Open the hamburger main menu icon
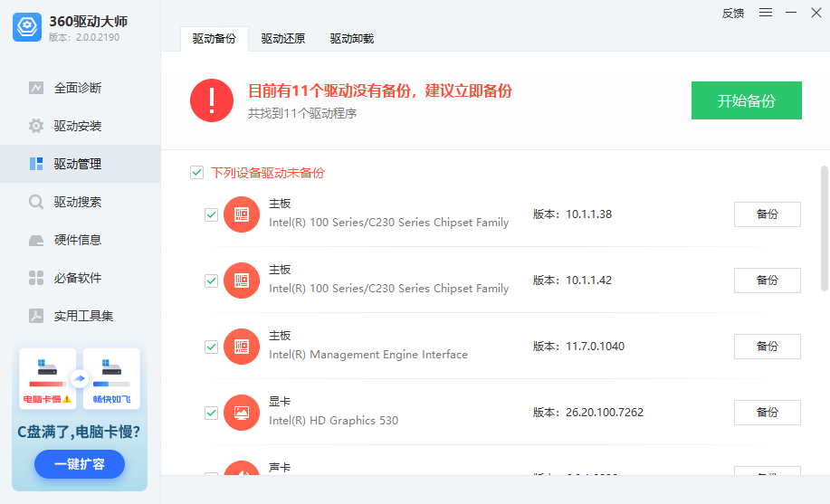 766,12
